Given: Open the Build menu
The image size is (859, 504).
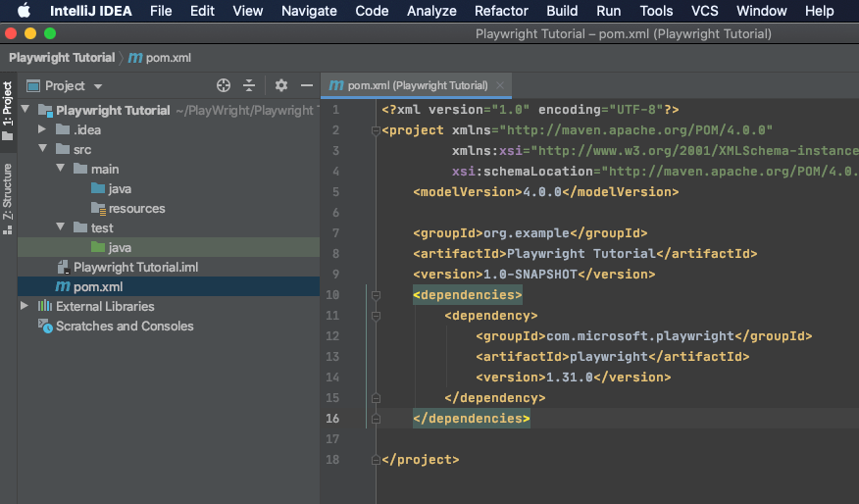Looking at the screenshot, I should click(562, 11).
